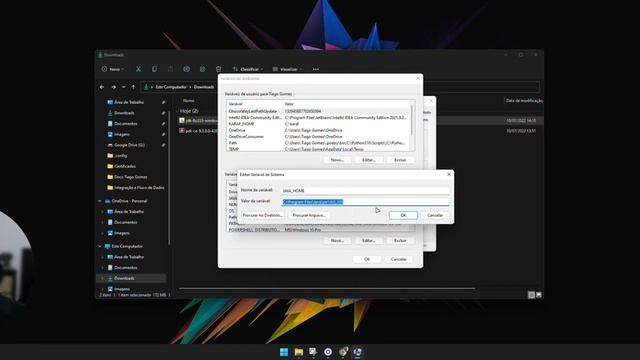Click the Share icon in the Explorer toolbar
640x360 pixels.
pos(202,69)
